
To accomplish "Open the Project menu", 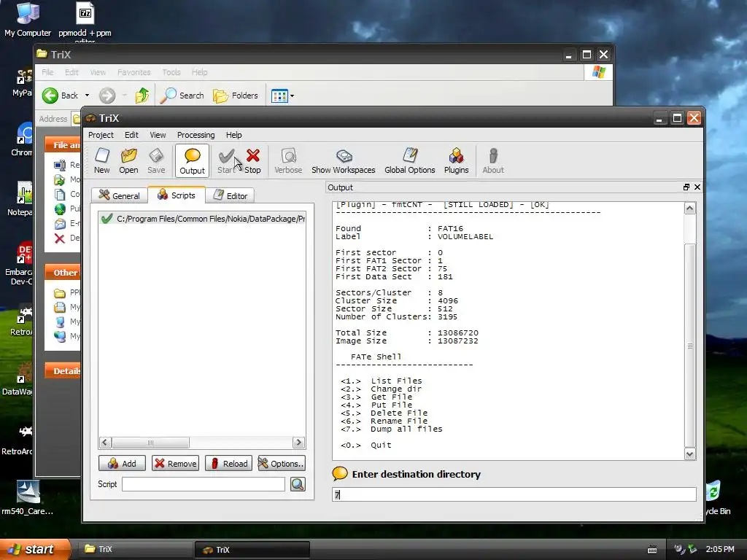I will 101,135.
